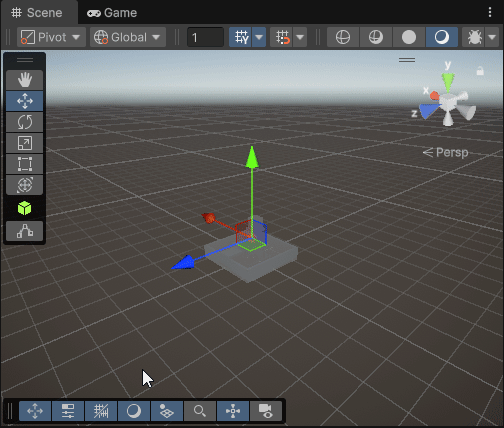Toggle the scene rotation lock icon
The image size is (504, 428).
pos(480,71)
